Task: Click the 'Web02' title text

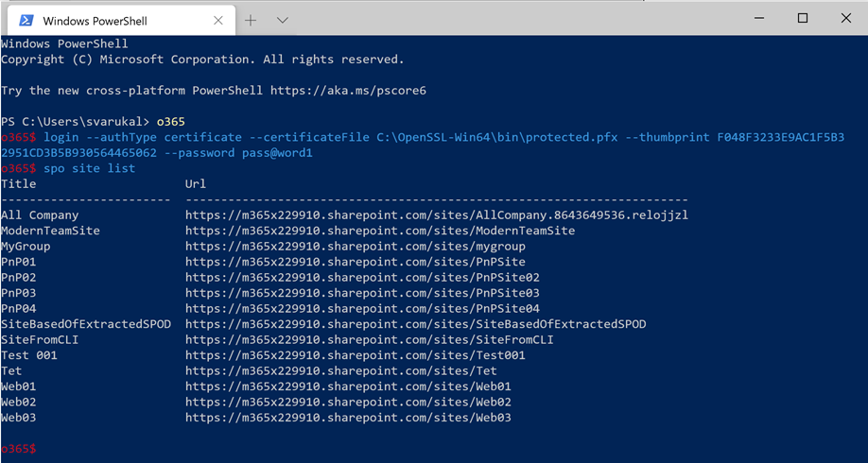Action: [x=19, y=403]
